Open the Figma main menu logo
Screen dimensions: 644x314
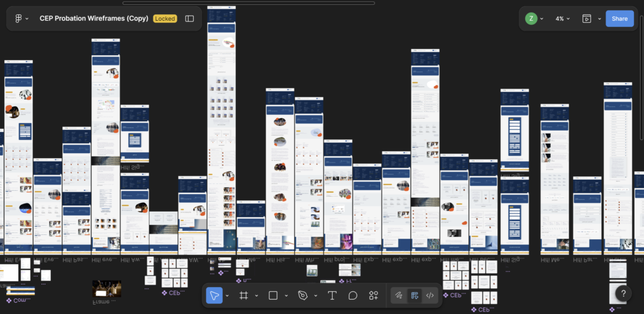pos(18,19)
